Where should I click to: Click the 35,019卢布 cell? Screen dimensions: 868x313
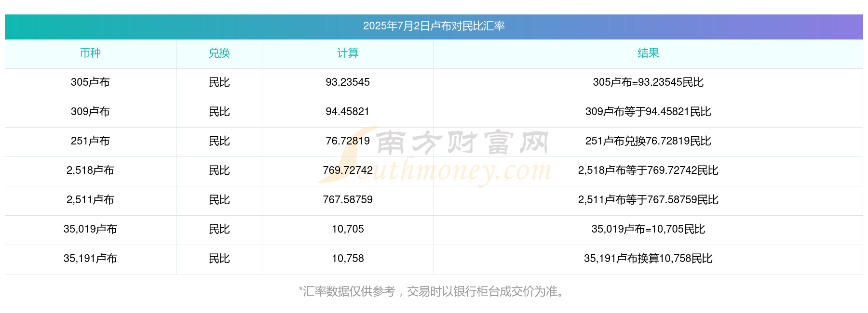pos(90,229)
